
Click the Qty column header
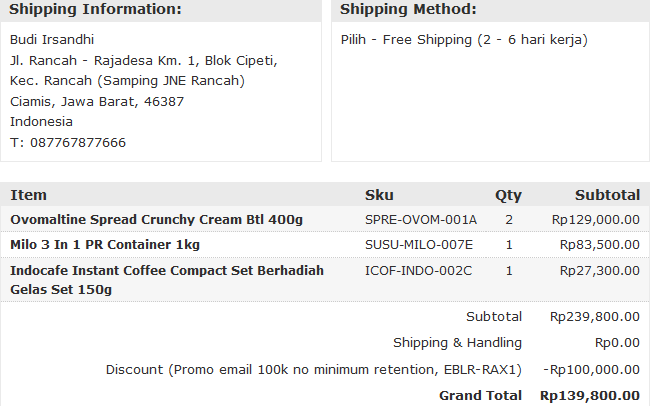(x=508, y=195)
